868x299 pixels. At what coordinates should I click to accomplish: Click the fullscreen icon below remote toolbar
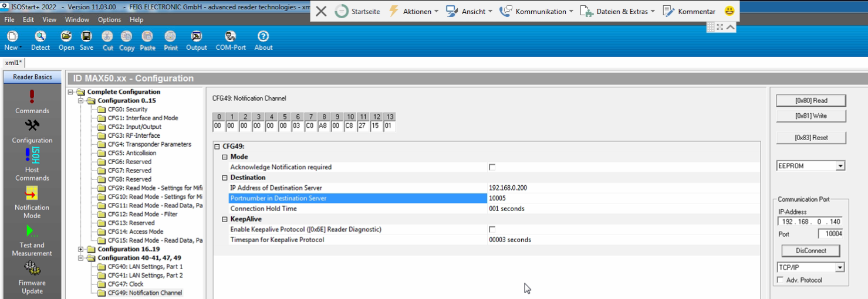(x=720, y=27)
